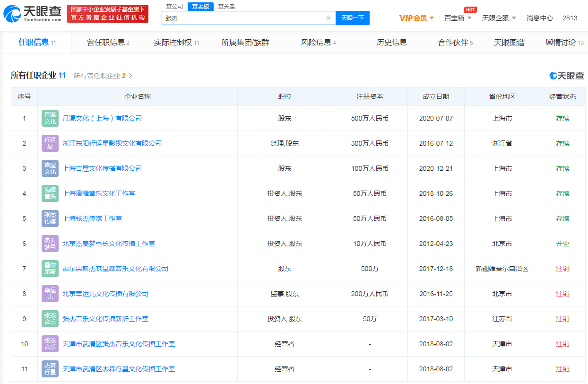Open 月瀛文化（上海）有限公司 company link
The image size is (588, 384).
(102, 118)
